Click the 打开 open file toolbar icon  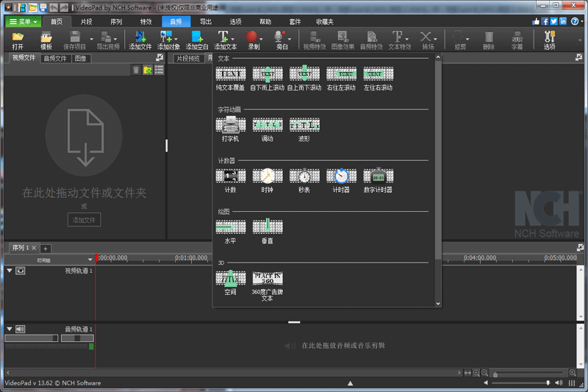tap(18, 37)
